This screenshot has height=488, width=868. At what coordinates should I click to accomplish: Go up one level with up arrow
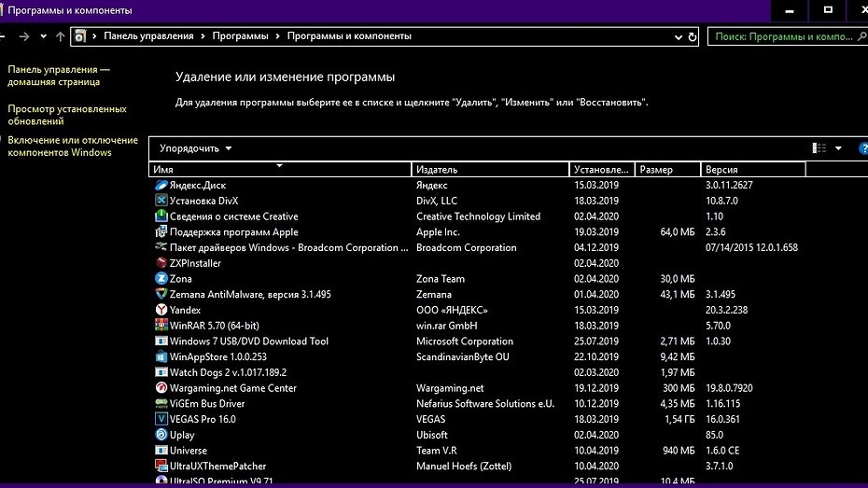[61, 36]
